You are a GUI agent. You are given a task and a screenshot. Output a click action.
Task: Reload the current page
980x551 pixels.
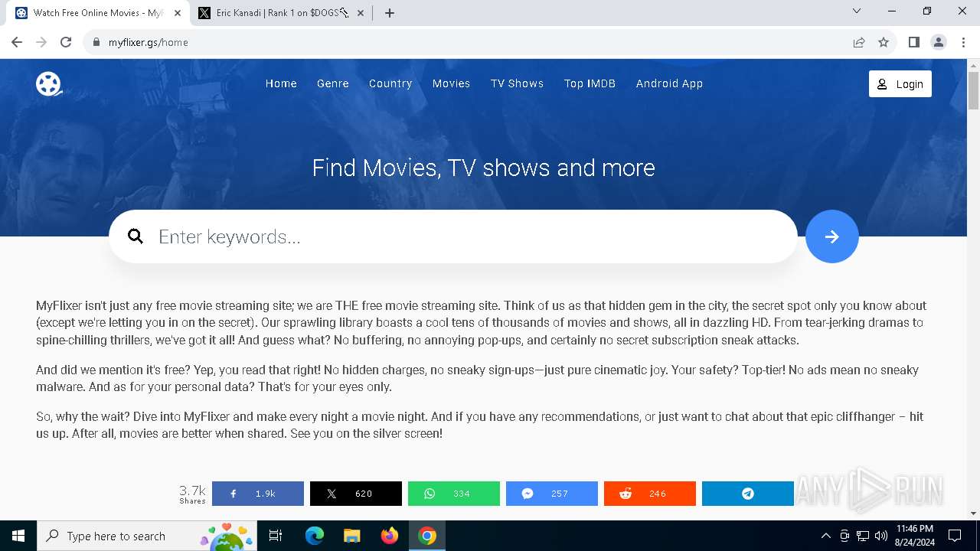66,42
